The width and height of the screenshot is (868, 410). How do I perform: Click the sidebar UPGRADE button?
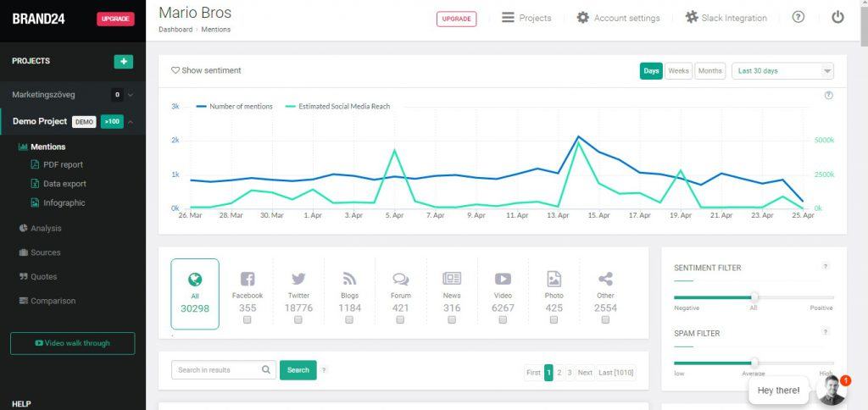tap(115, 19)
